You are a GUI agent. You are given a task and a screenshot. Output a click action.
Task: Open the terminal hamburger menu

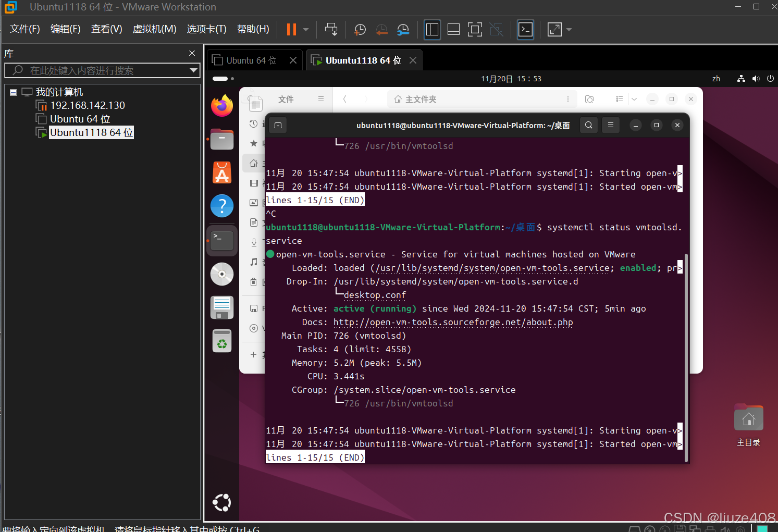click(x=611, y=125)
